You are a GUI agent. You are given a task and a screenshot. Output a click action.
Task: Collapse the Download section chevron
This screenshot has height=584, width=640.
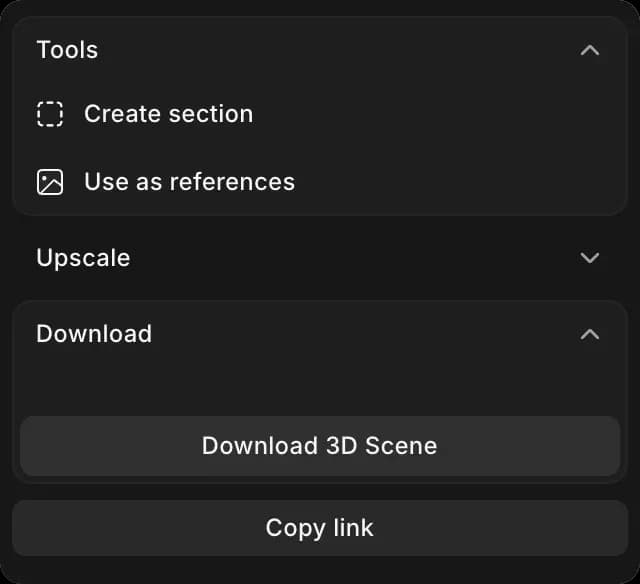click(590, 335)
